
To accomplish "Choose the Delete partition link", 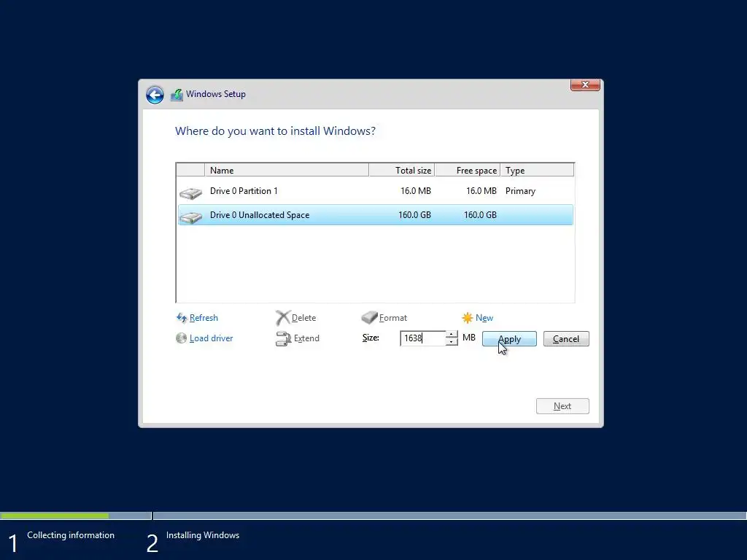I will click(x=303, y=318).
